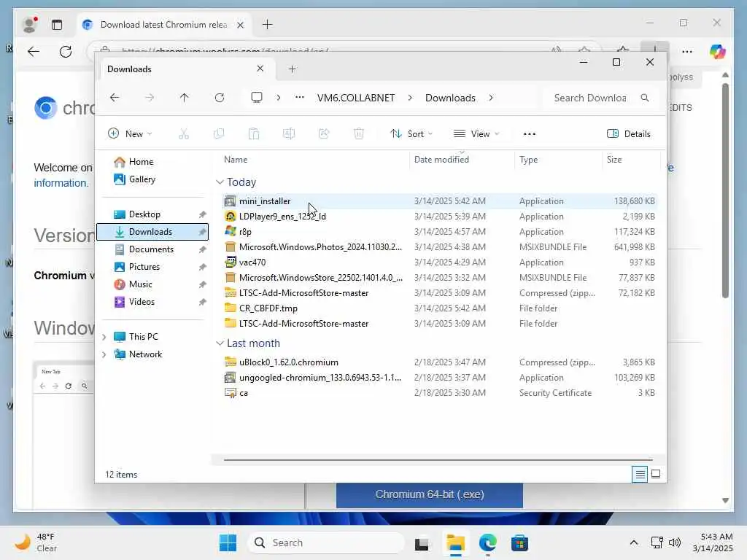
Task: Expand Network in navigation pane
Action: click(x=104, y=354)
